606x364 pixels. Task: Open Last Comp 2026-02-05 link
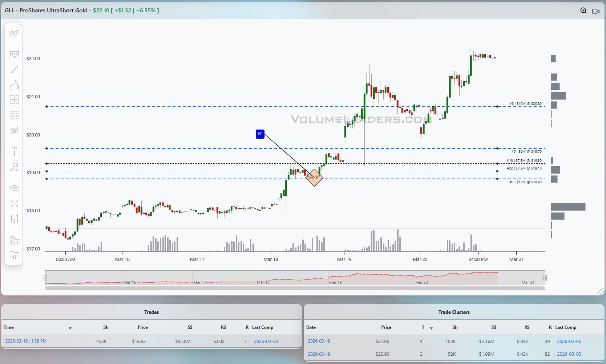[x=569, y=341]
